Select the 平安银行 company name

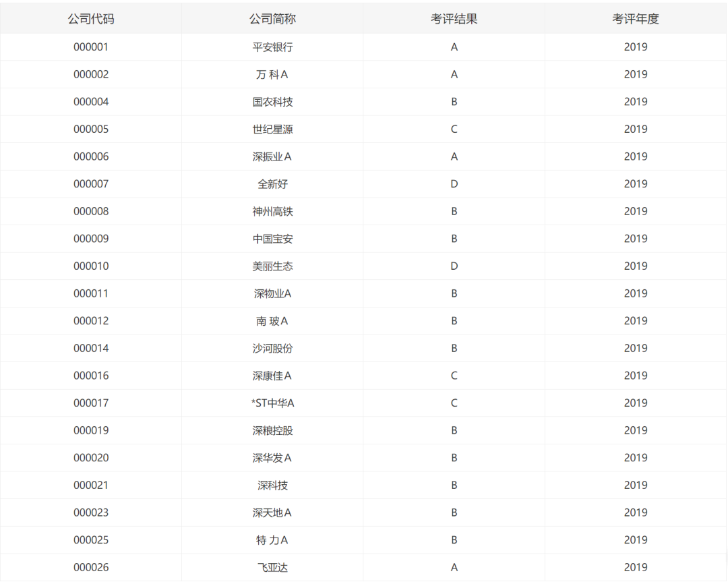pos(272,47)
